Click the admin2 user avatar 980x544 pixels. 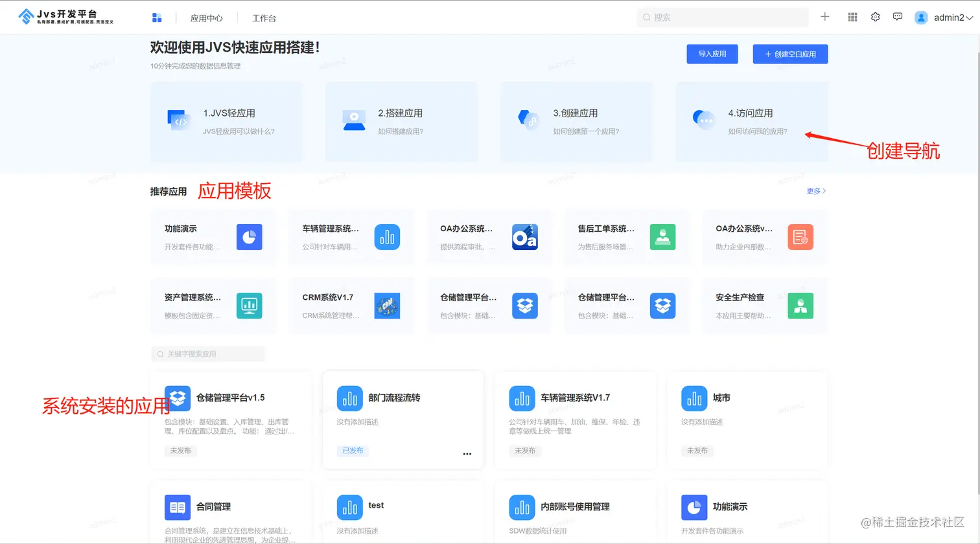point(921,17)
